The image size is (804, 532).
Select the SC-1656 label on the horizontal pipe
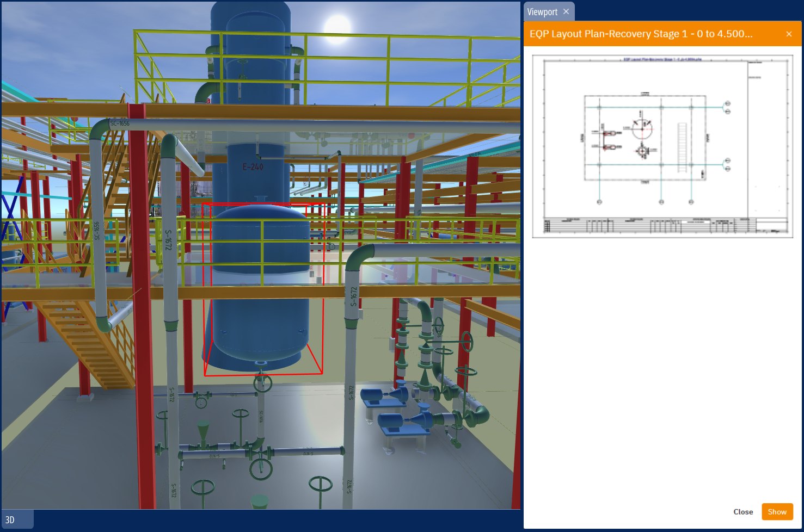tap(120, 123)
